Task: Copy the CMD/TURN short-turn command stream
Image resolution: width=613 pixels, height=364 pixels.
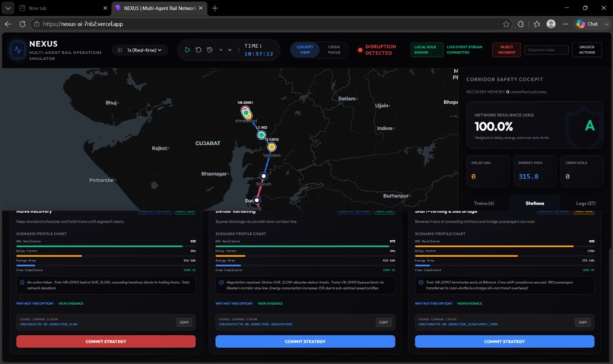Action: [583, 322]
